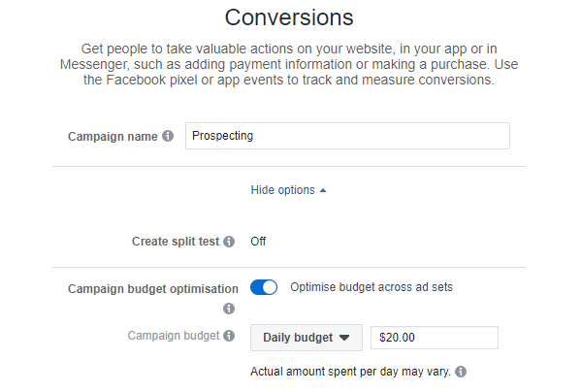
Task: Open the Create split test info tooltip icon
Action: click(229, 242)
